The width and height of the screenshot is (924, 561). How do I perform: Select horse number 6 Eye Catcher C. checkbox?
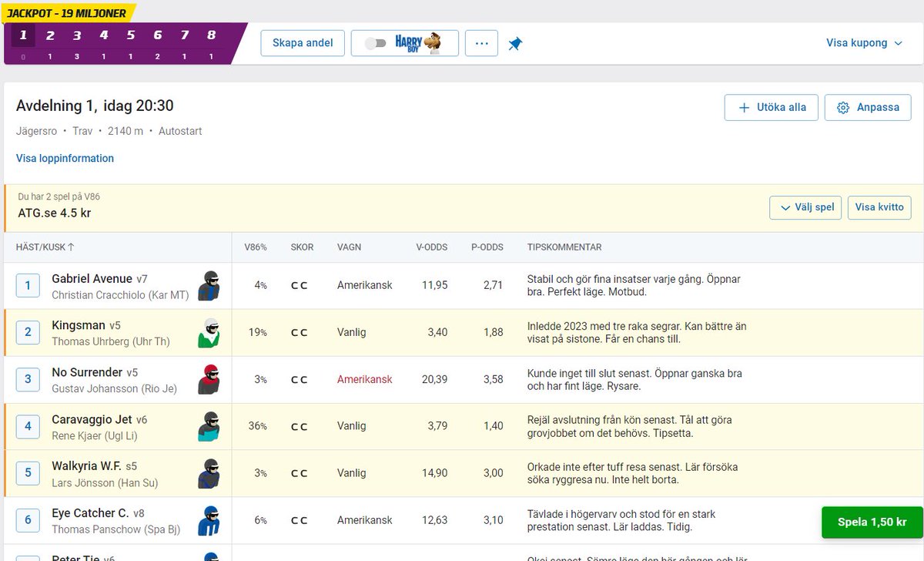point(28,520)
